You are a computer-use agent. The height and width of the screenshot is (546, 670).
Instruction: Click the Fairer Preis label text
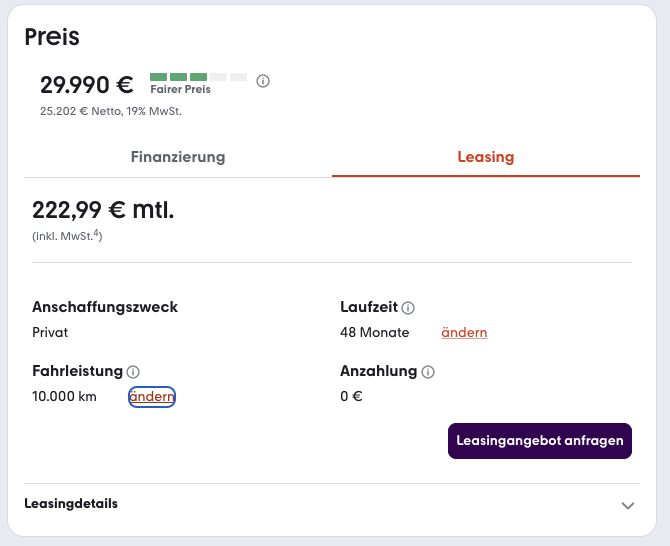click(x=180, y=89)
